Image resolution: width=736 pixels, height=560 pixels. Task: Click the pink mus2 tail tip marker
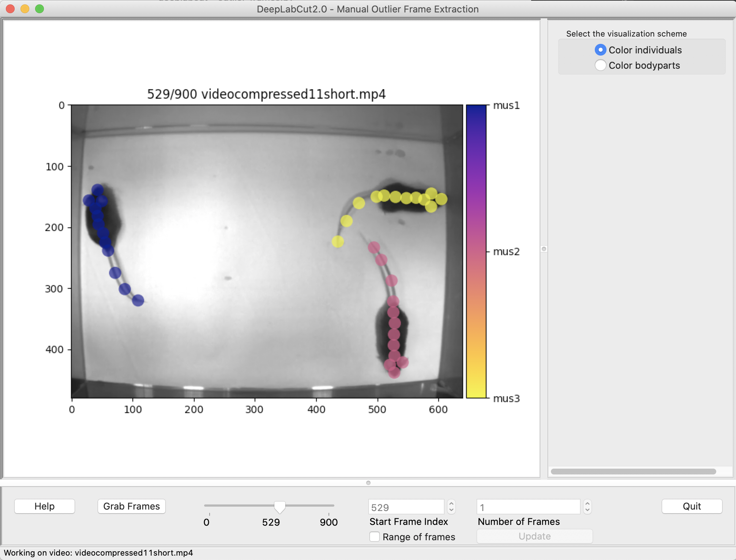pos(374,247)
